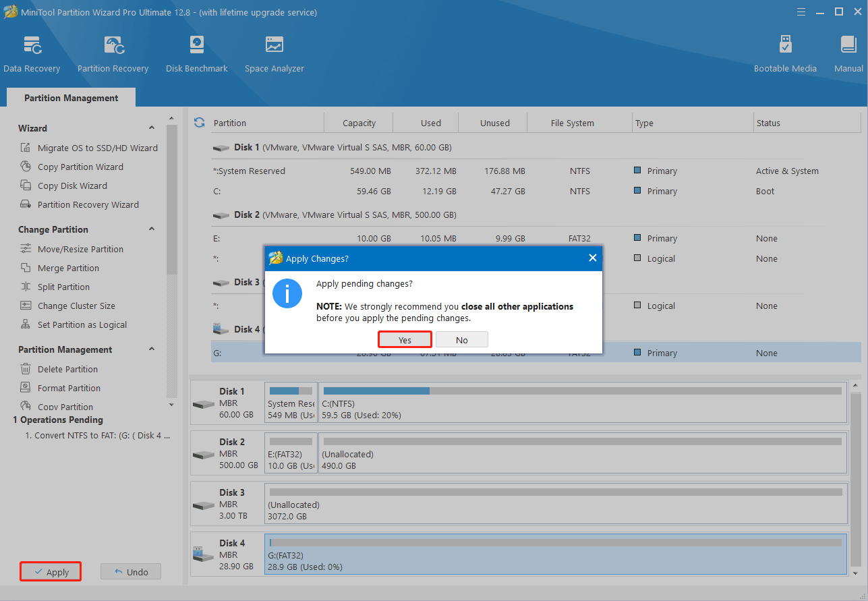The height and width of the screenshot is (601, 868).
Task: Close the Apply Changes dialog
Action: pyautogui.click(x=592, y=258)
